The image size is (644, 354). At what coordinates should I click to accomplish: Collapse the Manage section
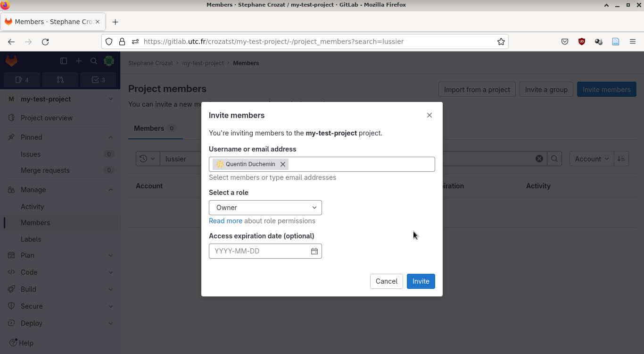110,190
